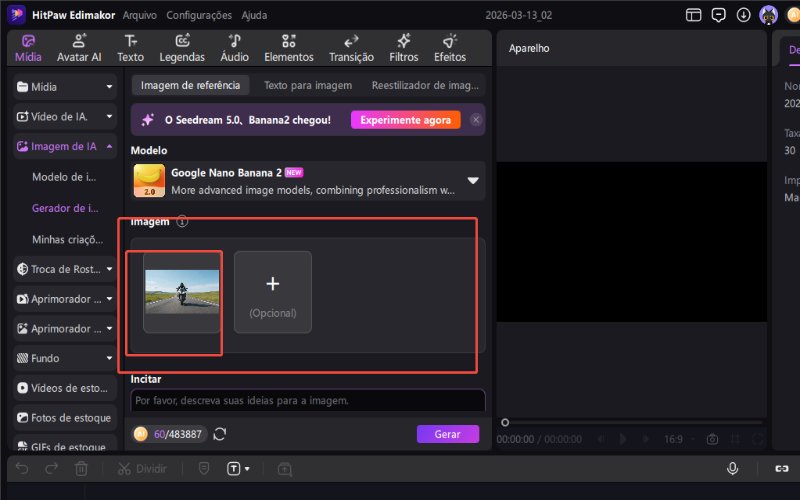Select the Gerador de i... item
The height and width of the screenshot is (500, 800).
(65, 208)
